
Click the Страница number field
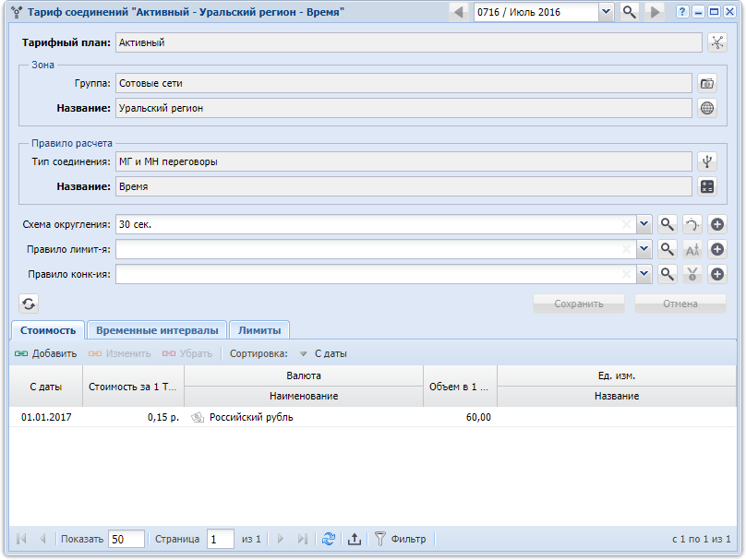point(221,539)
